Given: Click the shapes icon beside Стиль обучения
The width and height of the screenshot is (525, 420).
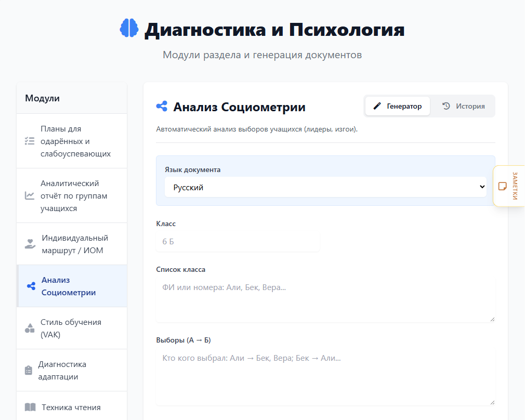Looking at the screenshot, I should 30,328.
